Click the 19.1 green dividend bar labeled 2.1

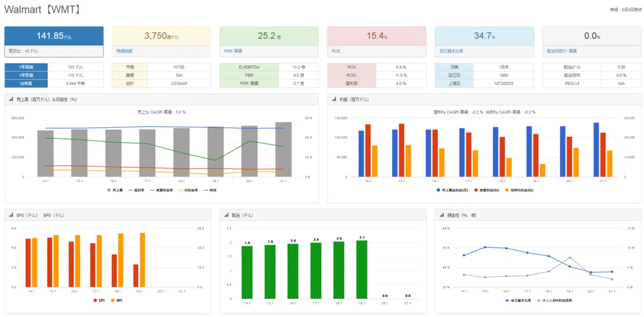362,269
